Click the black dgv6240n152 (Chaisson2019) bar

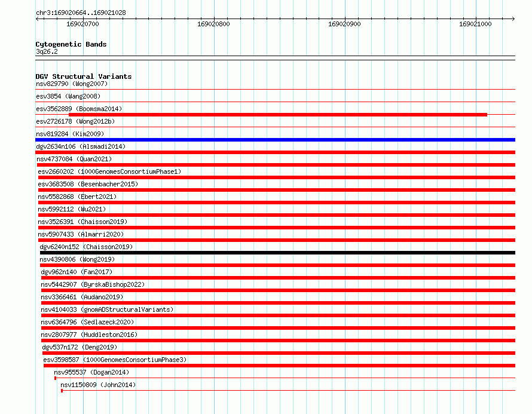point(277,253)
